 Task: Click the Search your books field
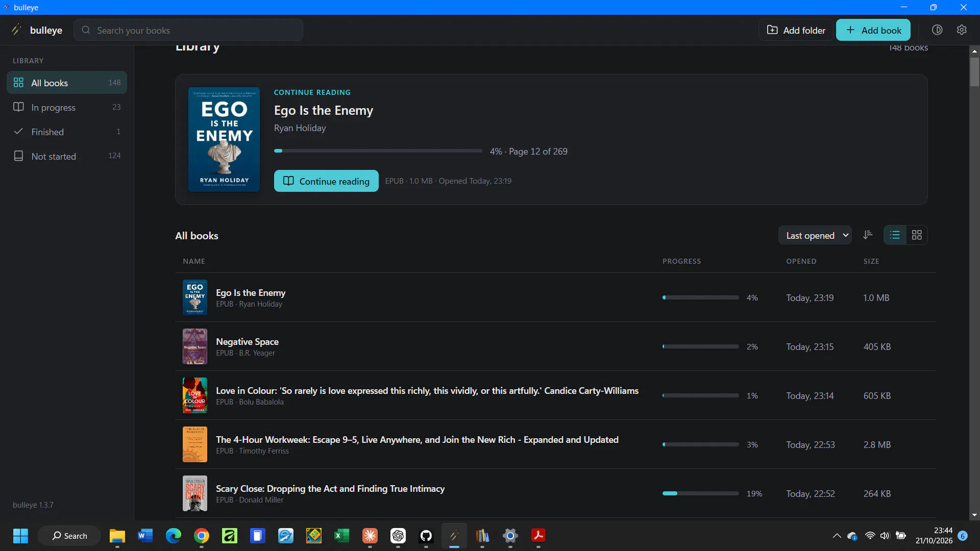pyautogui.click(x=188, y=30)
